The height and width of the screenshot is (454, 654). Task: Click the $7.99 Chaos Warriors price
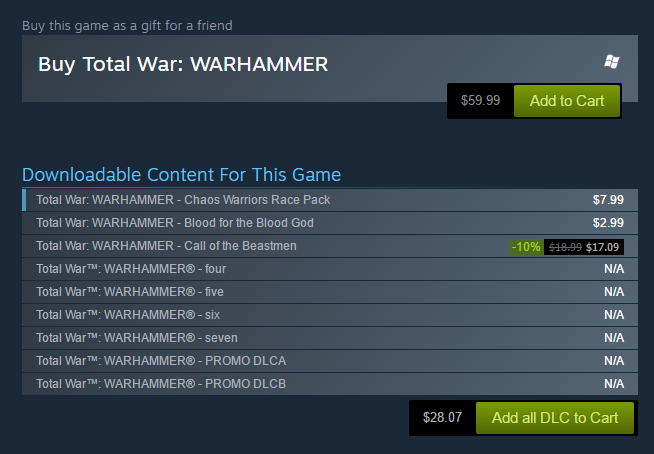608,200
